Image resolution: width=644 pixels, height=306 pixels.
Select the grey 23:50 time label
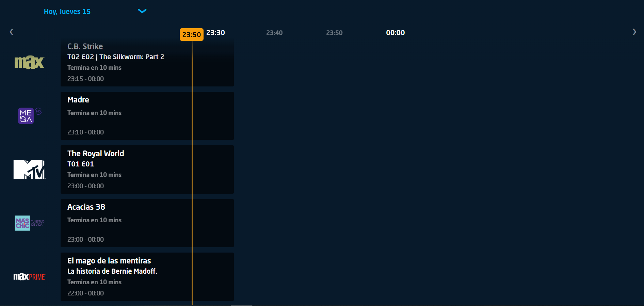coord(334,33)
